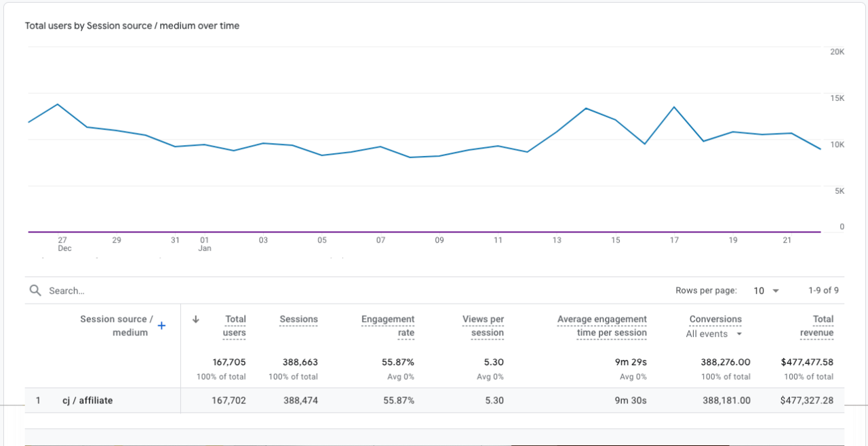Click the Session source / medium column header

tap(115, 326)
